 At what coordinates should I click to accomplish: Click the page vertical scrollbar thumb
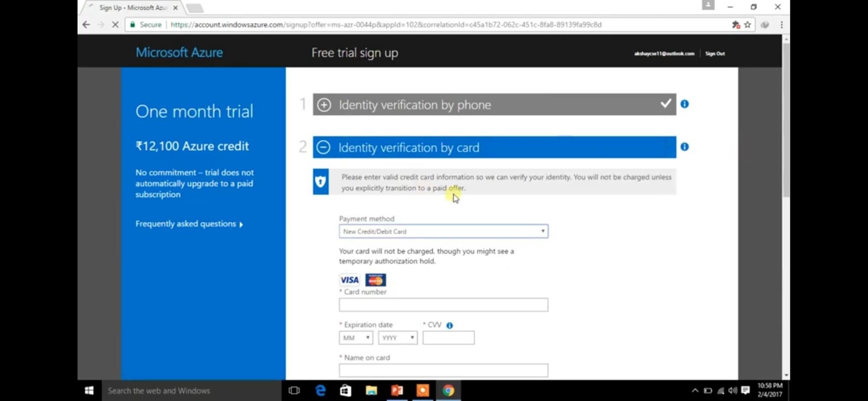786,119
